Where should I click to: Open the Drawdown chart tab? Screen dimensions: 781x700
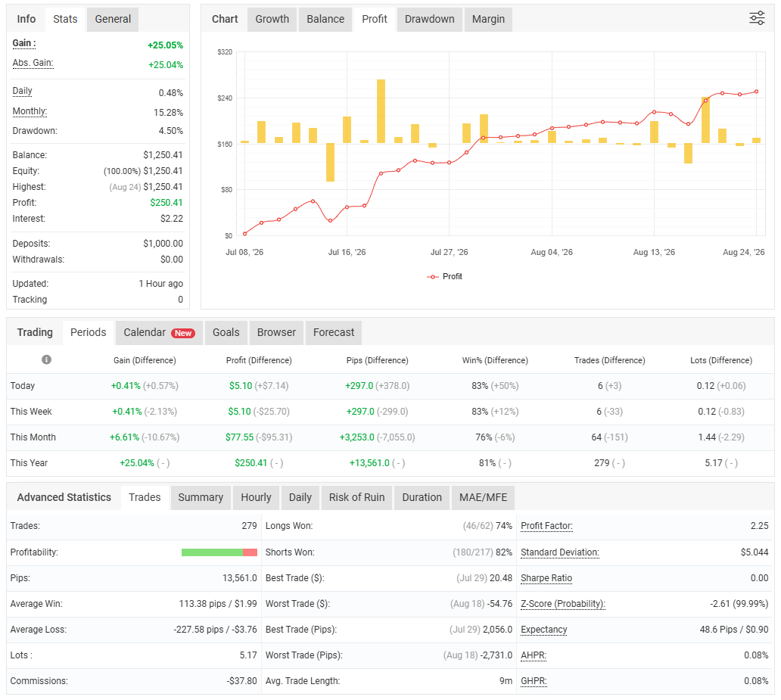pyautogui.click(x=429, y=20)
